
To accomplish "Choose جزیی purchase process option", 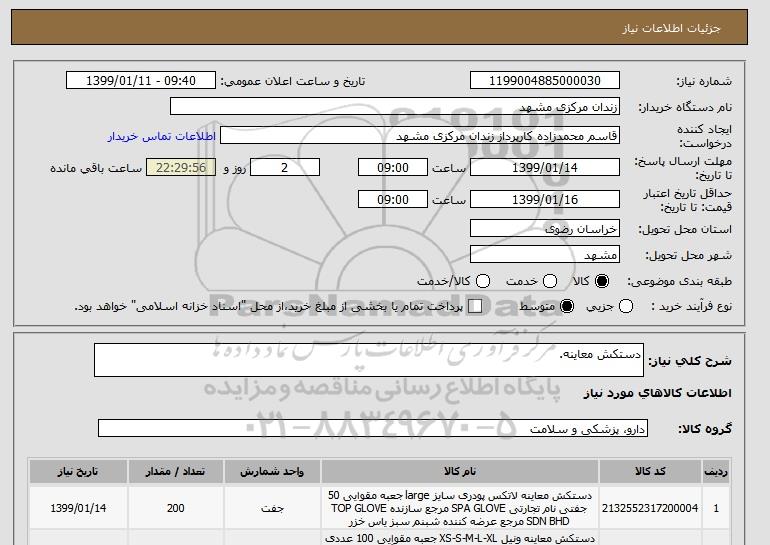I will (626, 306).
